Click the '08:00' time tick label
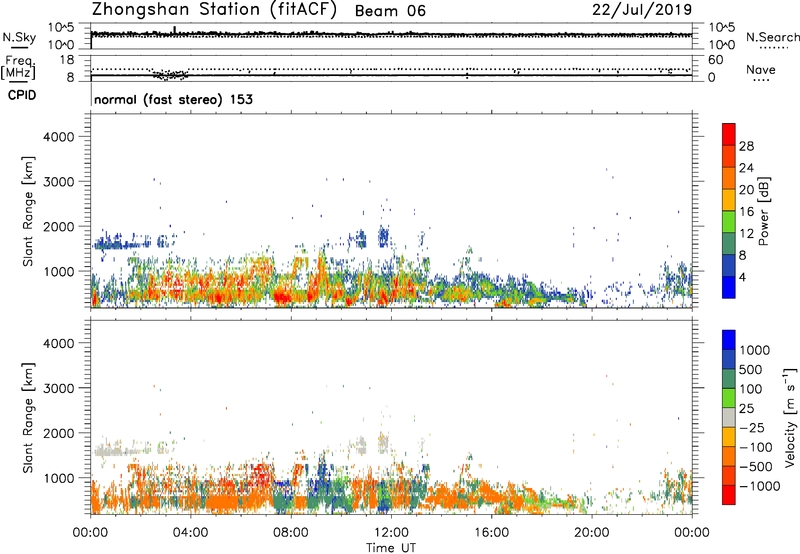 tap(291, 533)
